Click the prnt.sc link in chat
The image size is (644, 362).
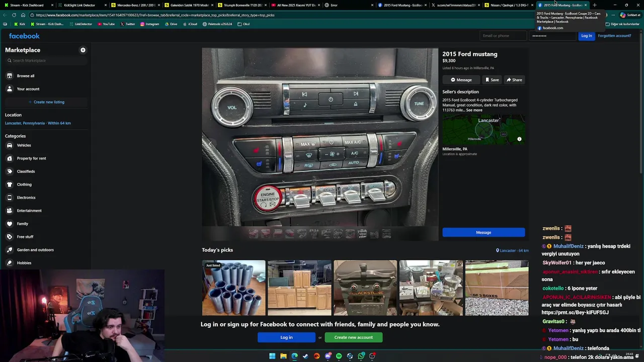click(x=575, y=312)
